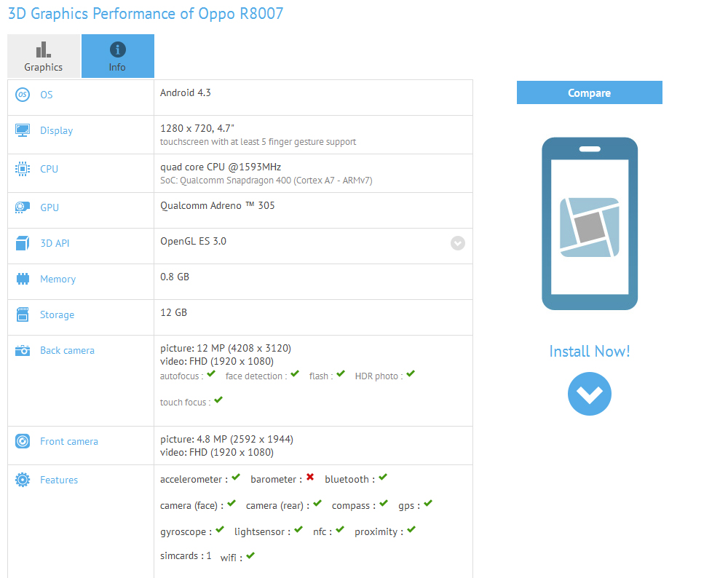Open the Graphics tab
Image resolution: width=728 pixels, height=578 pixels.
click(x=44, y=56)
